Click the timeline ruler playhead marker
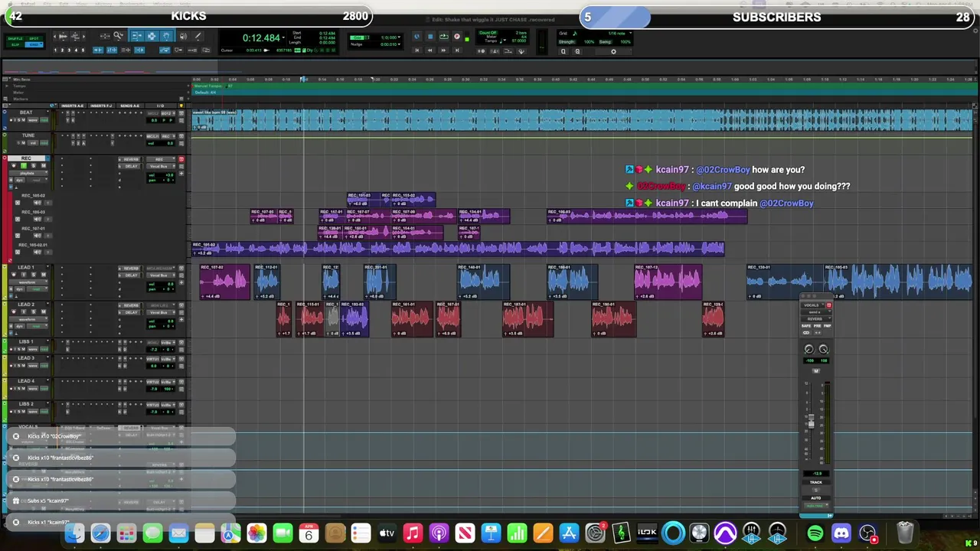The width and height of the screenshot is (980, 551). coord(304,80)
